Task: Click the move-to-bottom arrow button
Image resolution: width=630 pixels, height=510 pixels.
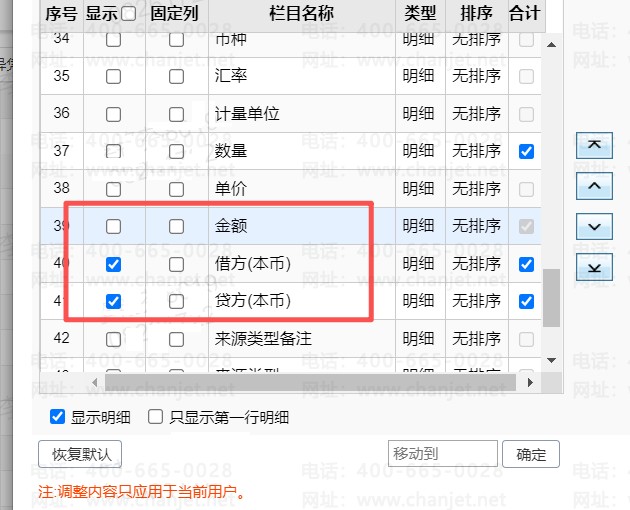Action: (x=594, y=267)
